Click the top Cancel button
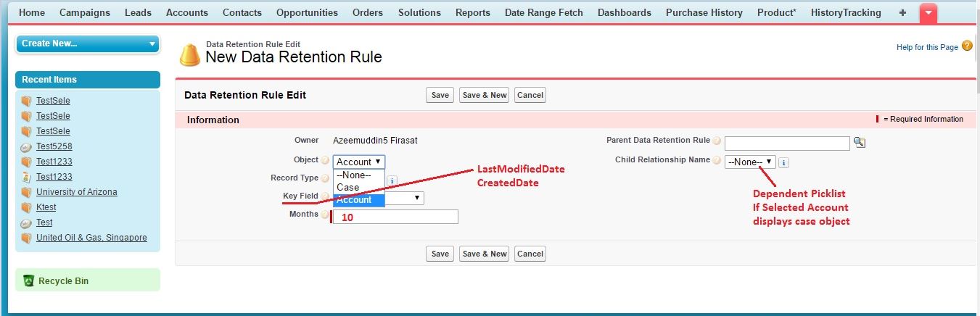Image resolution: width=980 pixels, height=316 pixels. coord(530,95)
